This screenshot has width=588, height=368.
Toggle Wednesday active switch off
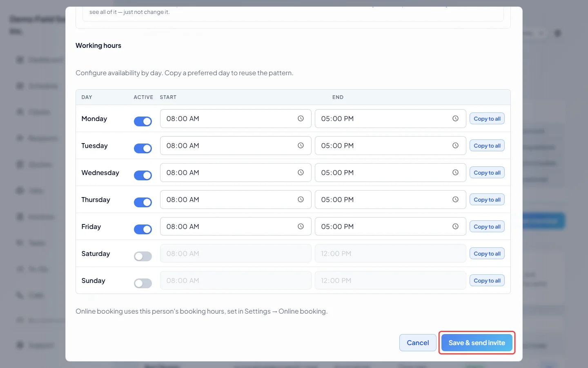(143, 175)
